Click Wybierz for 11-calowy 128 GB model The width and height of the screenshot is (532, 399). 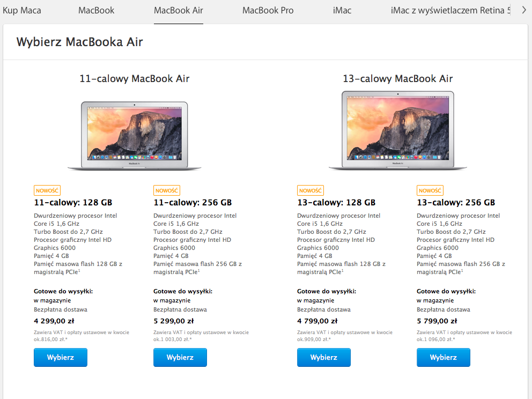pos(61,357)
